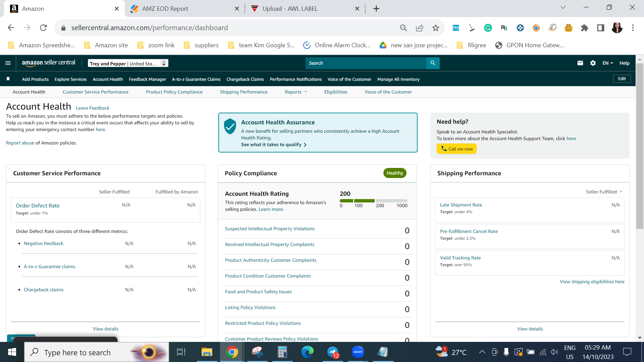Open Zoom from the taskbar
This screenshot has width=644, height=362.
point(358,352)
